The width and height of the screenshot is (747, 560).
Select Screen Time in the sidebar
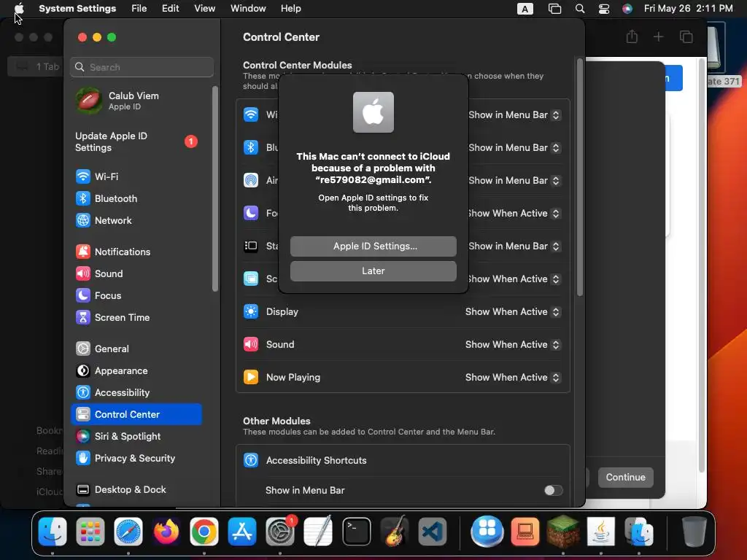[136, 318]
